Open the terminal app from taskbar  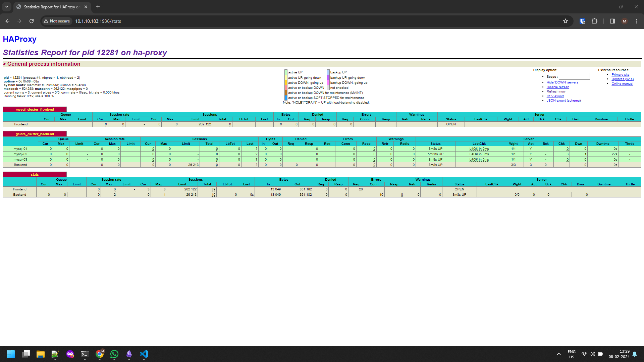84,354
